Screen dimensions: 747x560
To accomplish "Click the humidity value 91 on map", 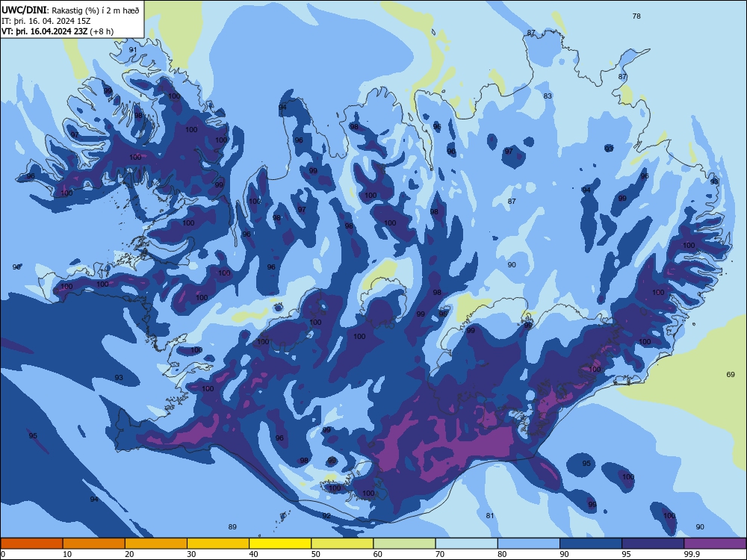I will (x=133, y=50).
